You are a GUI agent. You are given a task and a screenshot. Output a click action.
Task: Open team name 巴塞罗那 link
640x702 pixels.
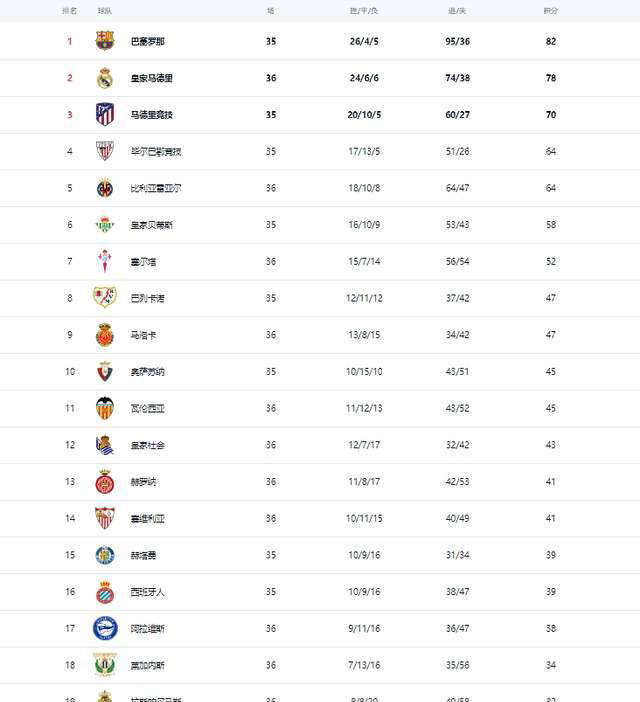148,42
